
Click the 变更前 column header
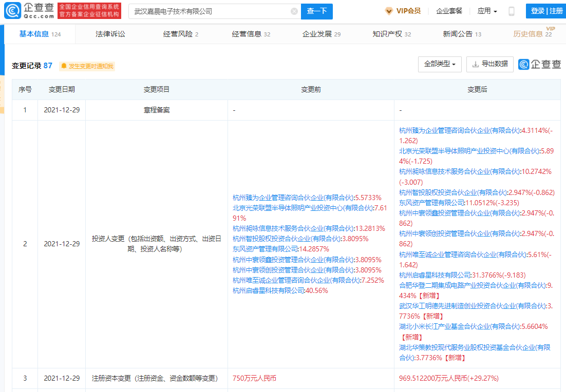pyautogui.click(x=311, y=89)
